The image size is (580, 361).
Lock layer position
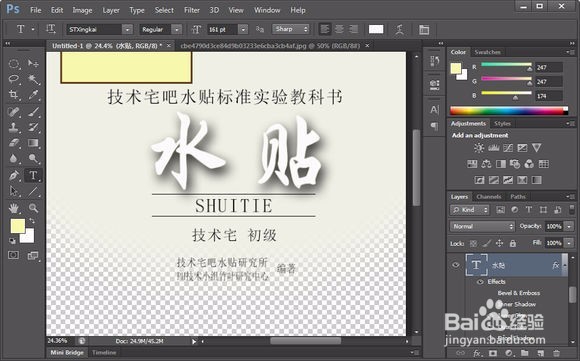tap(499, 243)
